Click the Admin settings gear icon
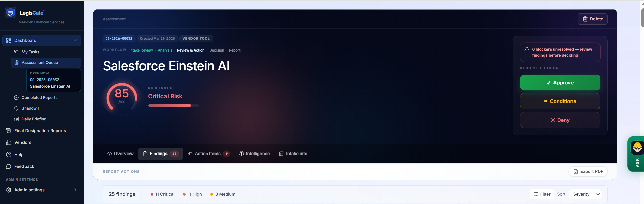The width and height of the screenshot is (644, 204). coord(9,190)
